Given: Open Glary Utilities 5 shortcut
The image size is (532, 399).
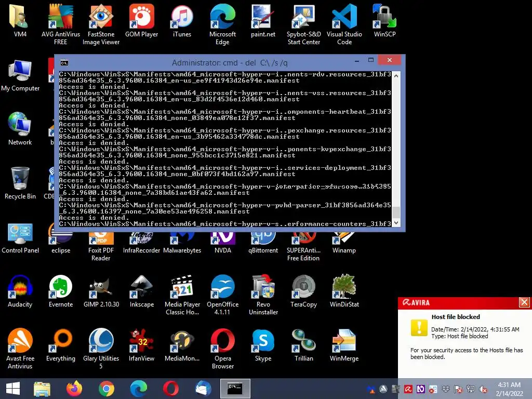Looking at the screenshot, I should pos(101,349).
